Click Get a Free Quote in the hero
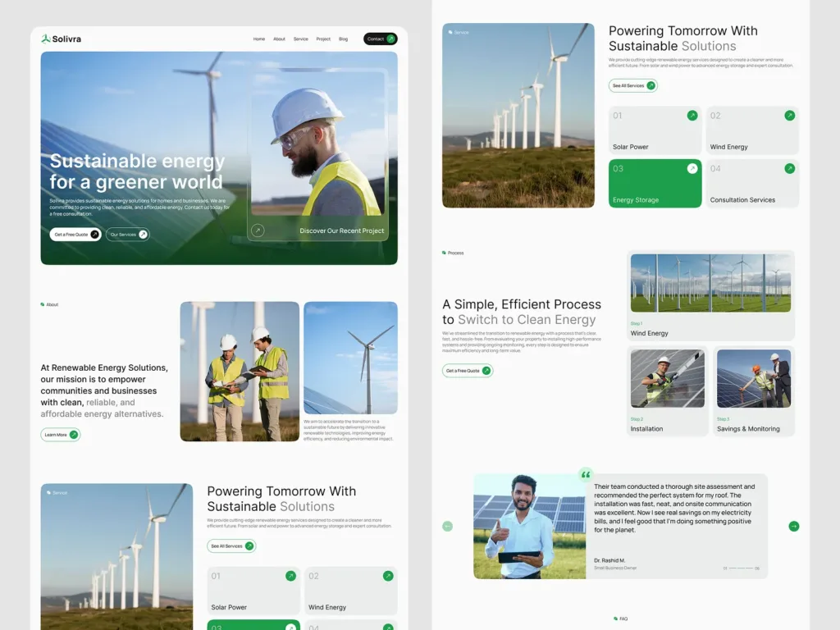 [x=75, y=234]
